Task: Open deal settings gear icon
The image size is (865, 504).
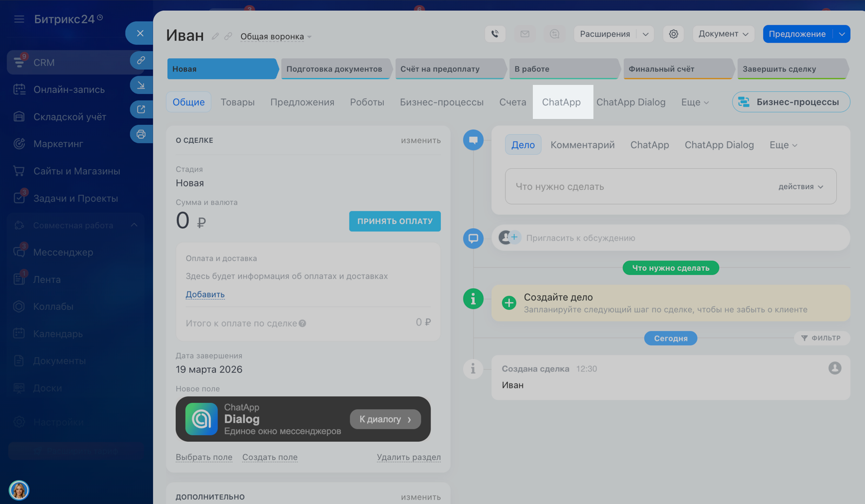Action: 673,34
